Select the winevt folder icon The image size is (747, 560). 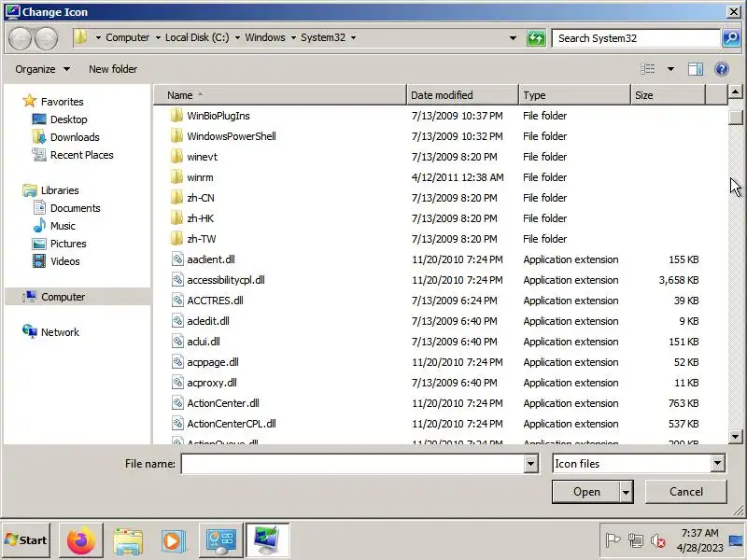(176, 156)
